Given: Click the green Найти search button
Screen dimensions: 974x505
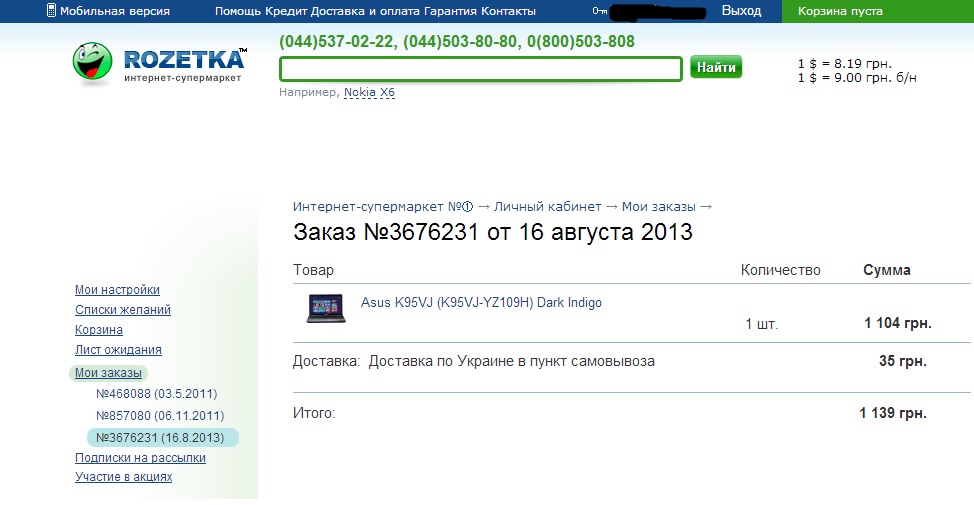Looking at the screenshot, I should tap(716, 67).
